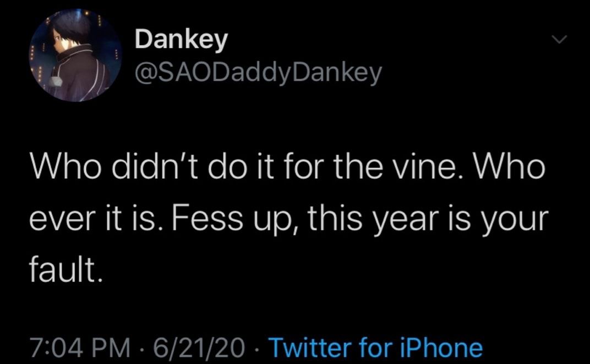Select the 6/21/20 date

pos(199,347)
